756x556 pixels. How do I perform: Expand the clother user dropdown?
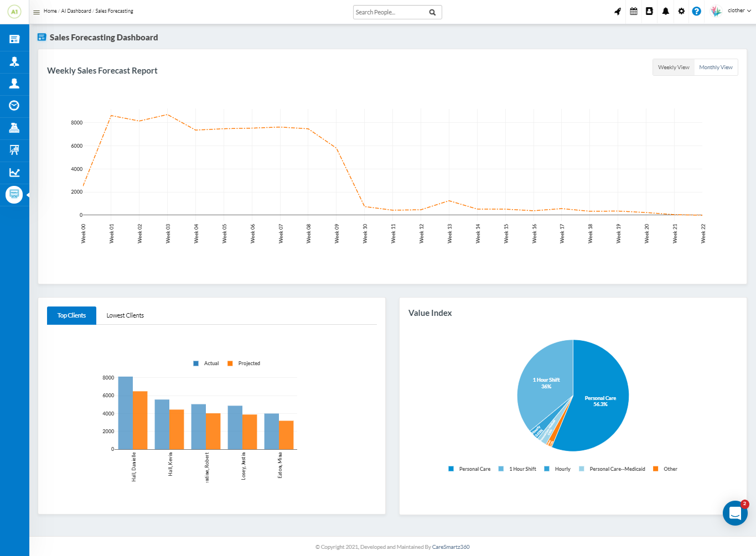click(739, 11)
